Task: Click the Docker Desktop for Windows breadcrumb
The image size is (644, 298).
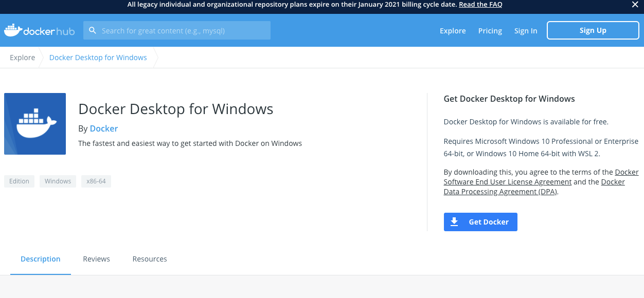Action: [98, 58]
